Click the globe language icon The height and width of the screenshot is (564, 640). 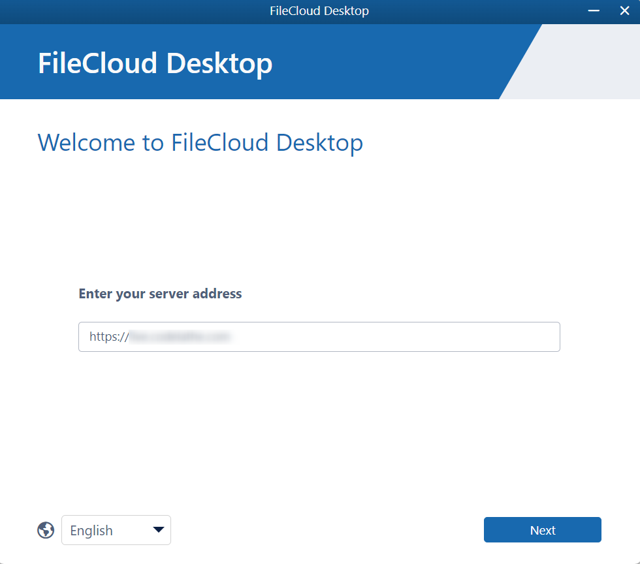[x=46, y=530]
